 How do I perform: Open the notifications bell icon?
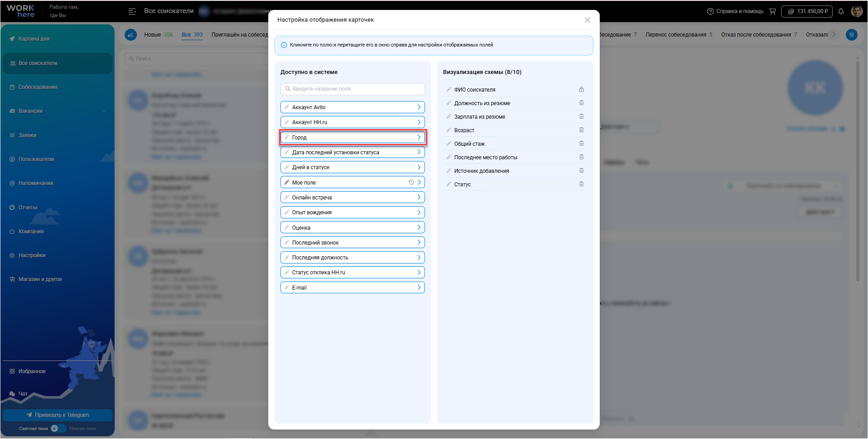click(841, 11)
